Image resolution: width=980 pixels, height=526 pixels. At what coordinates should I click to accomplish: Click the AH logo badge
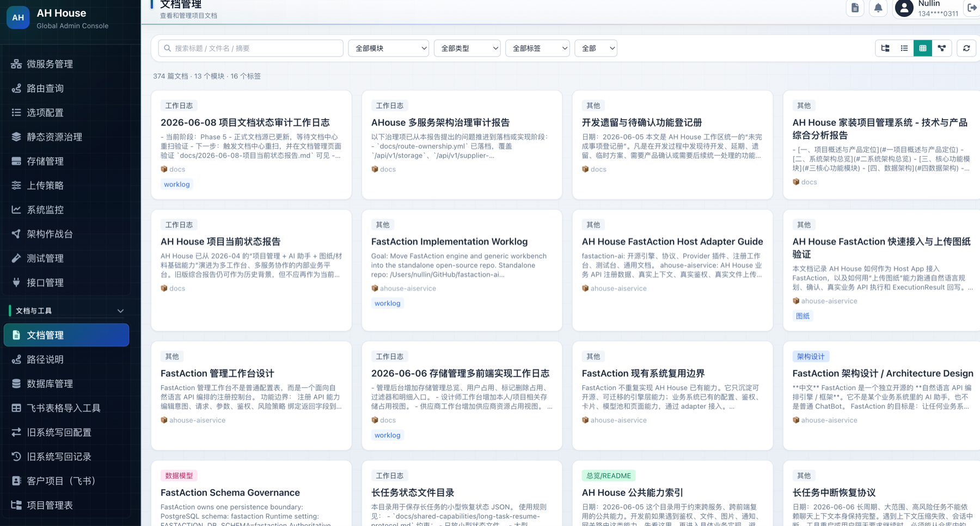[18, 18]
